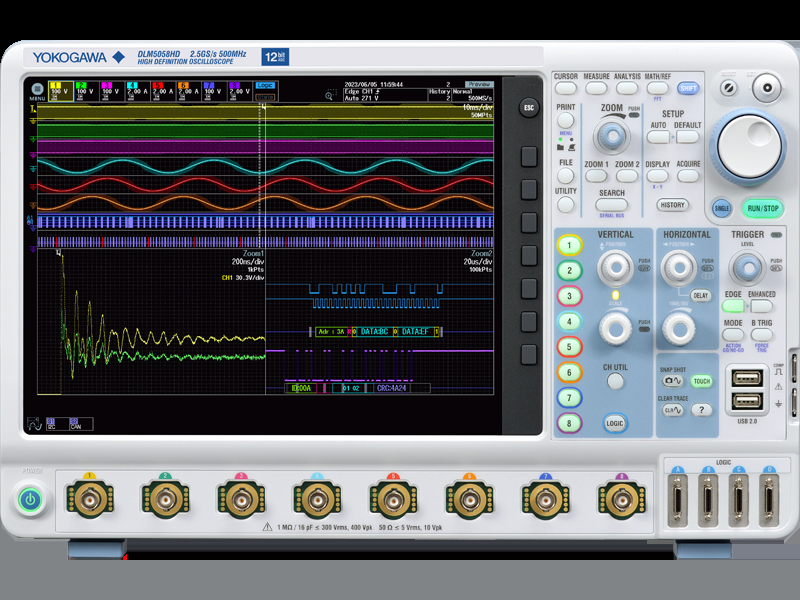
Task: Tap the on-screen MENU icon
Action: click(x=37, y=91)
